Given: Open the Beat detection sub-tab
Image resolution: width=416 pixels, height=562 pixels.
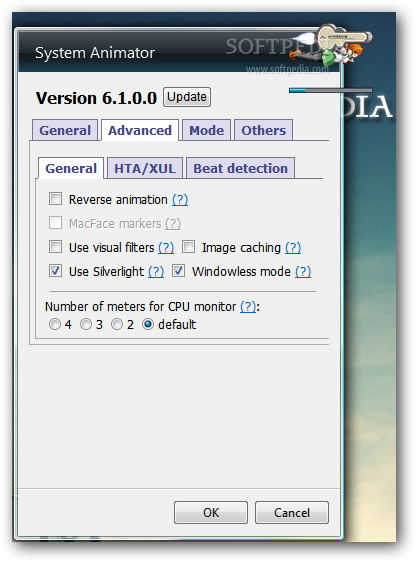Looking at the screenshot, I should point(240,168).
